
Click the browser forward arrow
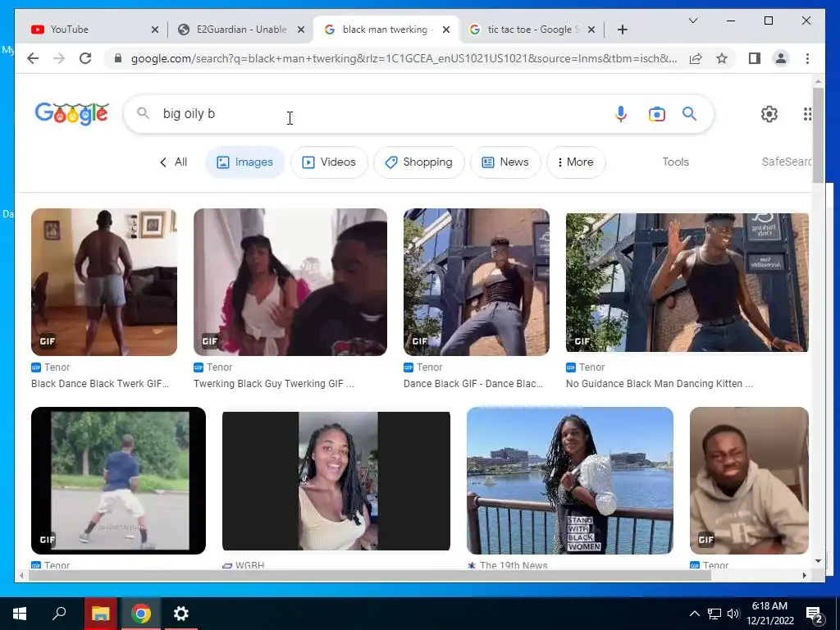[59, 58]
